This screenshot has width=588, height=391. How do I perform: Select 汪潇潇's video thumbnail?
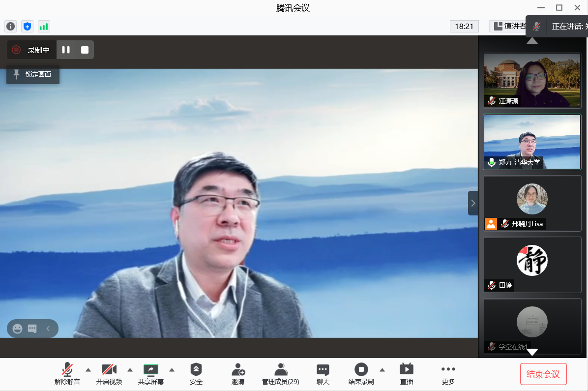coord(532,80)
